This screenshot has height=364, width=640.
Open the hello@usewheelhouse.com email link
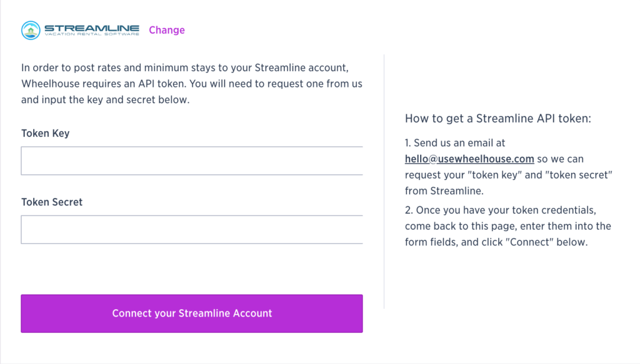(469, 159)
